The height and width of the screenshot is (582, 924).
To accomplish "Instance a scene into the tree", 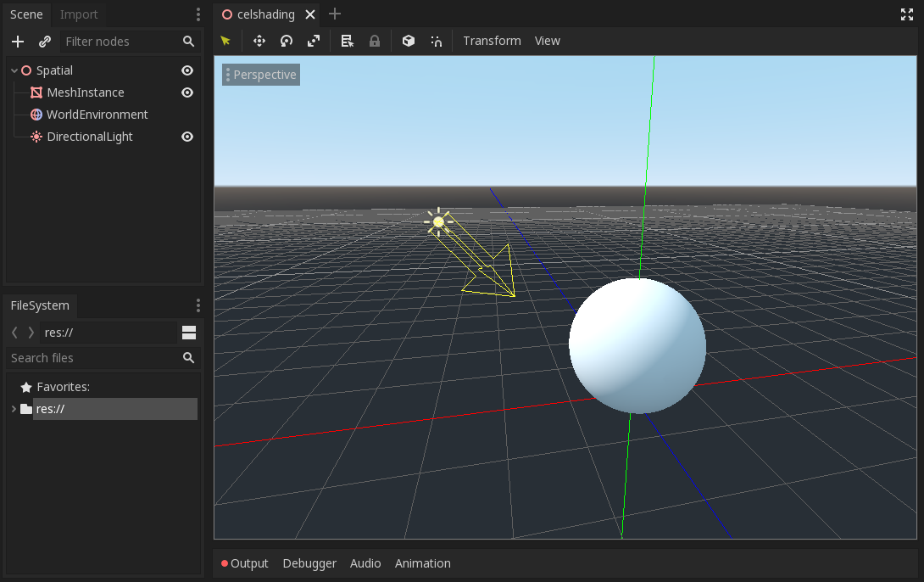I will click(44, 41).
